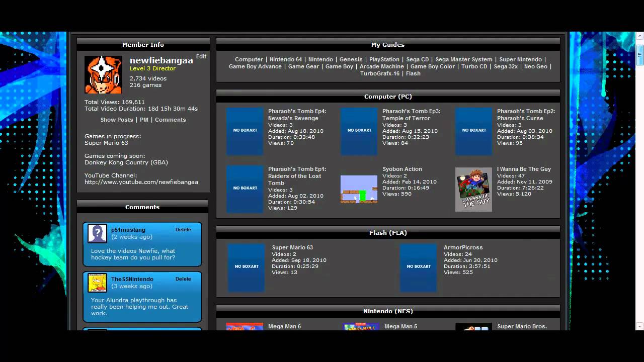Select Game Boy Advance guides
This screenshot has height=362, width=644.
pyautogui.click(x=255, y=66)
